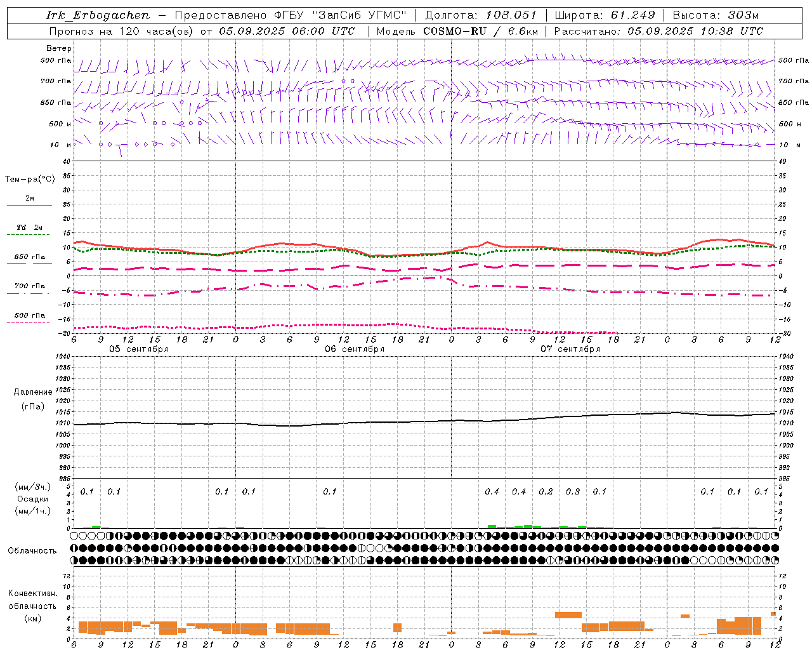Click the red solid '2м' legend line
Screen dimensions: 812x650
(29, 205)
